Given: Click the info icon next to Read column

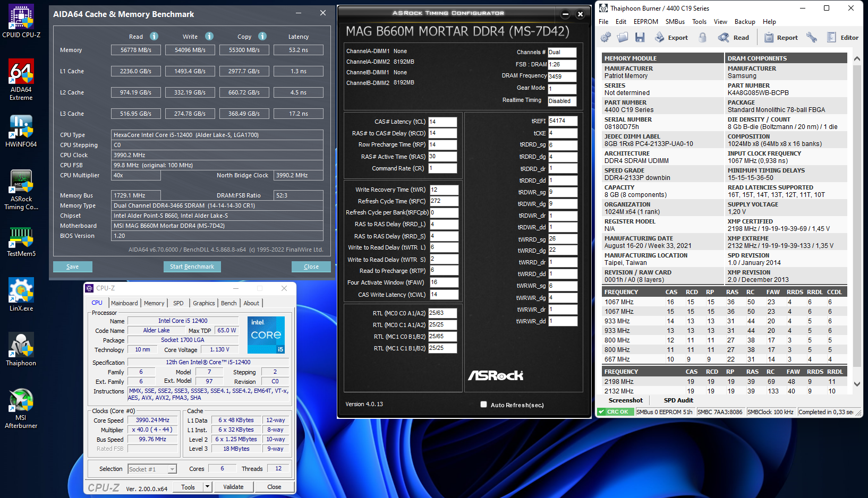Looking at the screenshot, I should pyautogui.click(x=154, y=36).
